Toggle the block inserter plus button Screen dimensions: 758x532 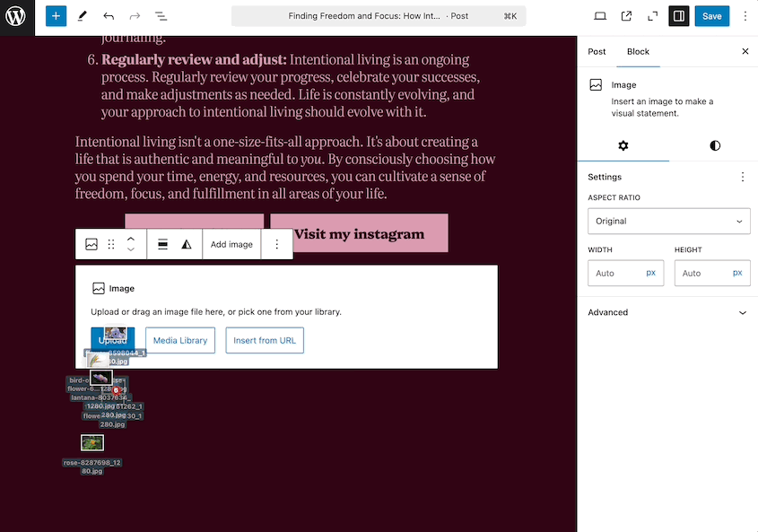coord(57,16)
